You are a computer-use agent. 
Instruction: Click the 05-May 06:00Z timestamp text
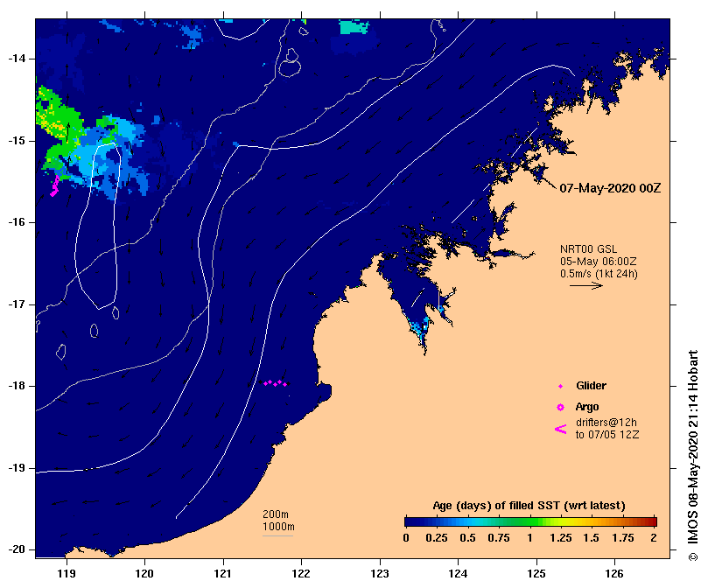[x=599, y=261]
